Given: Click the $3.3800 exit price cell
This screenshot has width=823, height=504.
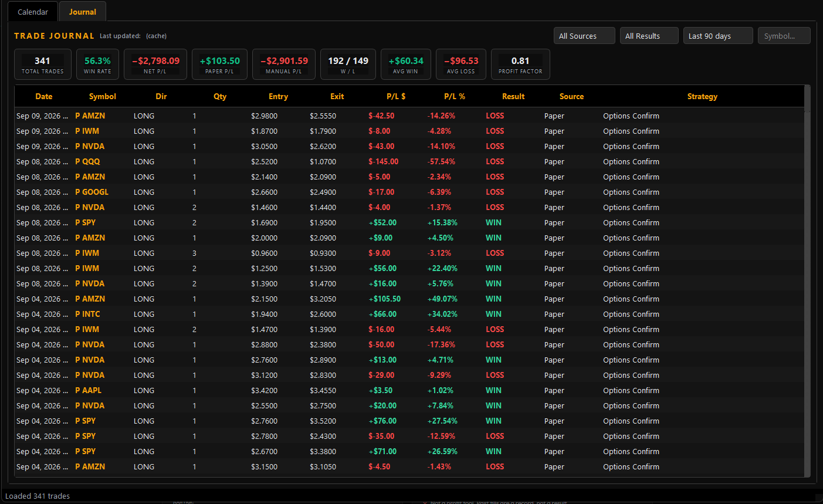Looking at the screenshot, I should [x=323, y=451].
